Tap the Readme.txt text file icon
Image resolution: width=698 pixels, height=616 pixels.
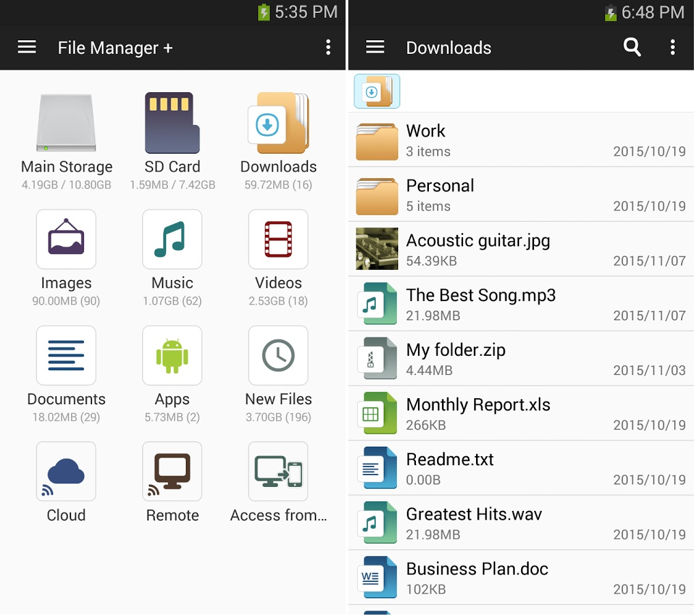(x=377, y=468)
